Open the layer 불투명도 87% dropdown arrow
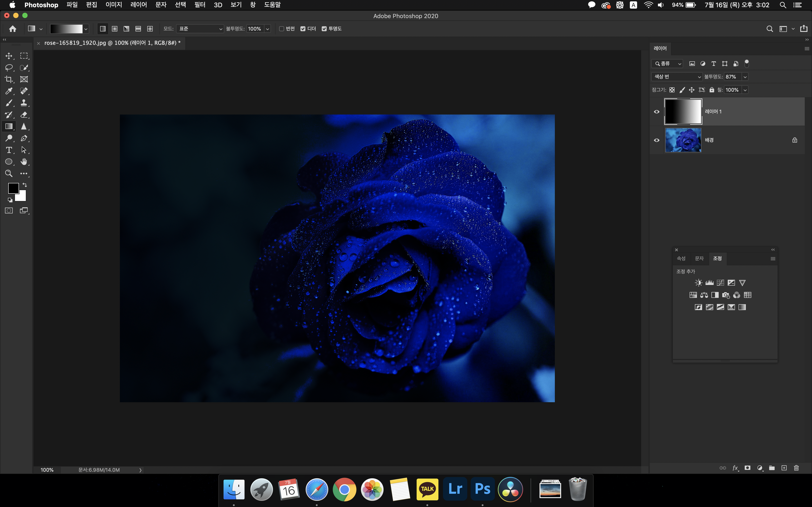 coord(745,77)
